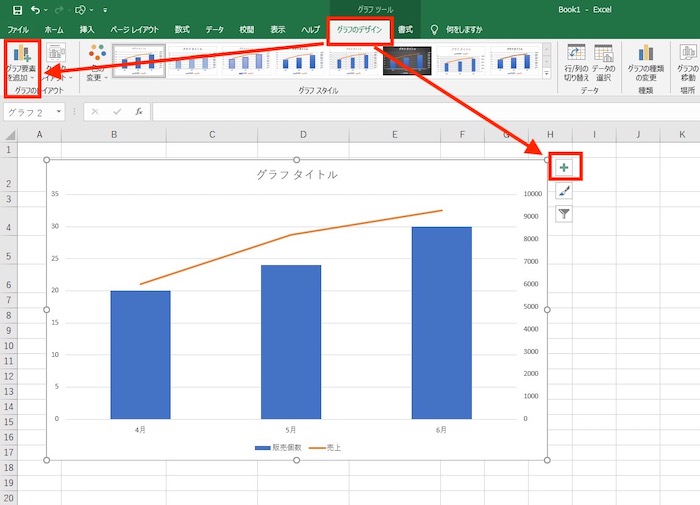This screenshot has height=505, width=700.
Task: Open the Chart Styles paintbrush button
Action: pyautogui.click(x=564, y=190)
